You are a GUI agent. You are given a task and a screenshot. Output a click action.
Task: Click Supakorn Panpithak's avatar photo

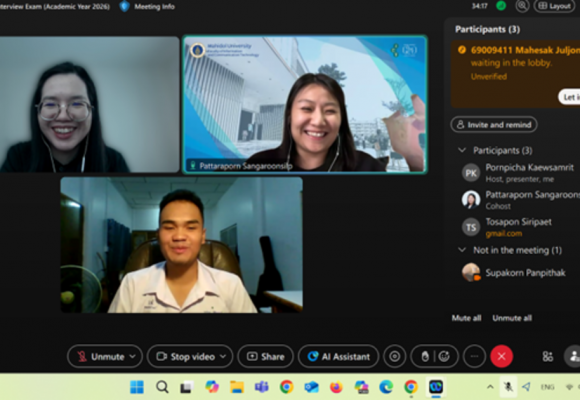click(x=471, y=272)
